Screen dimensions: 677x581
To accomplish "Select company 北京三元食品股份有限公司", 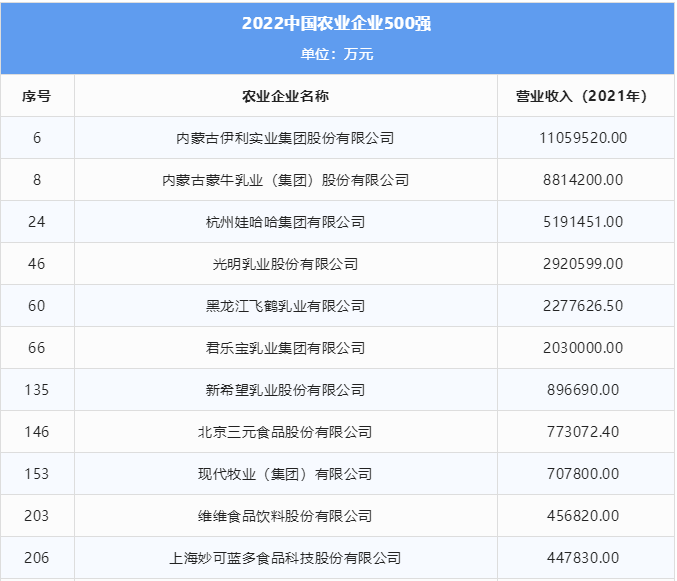I will pos(285,432).
